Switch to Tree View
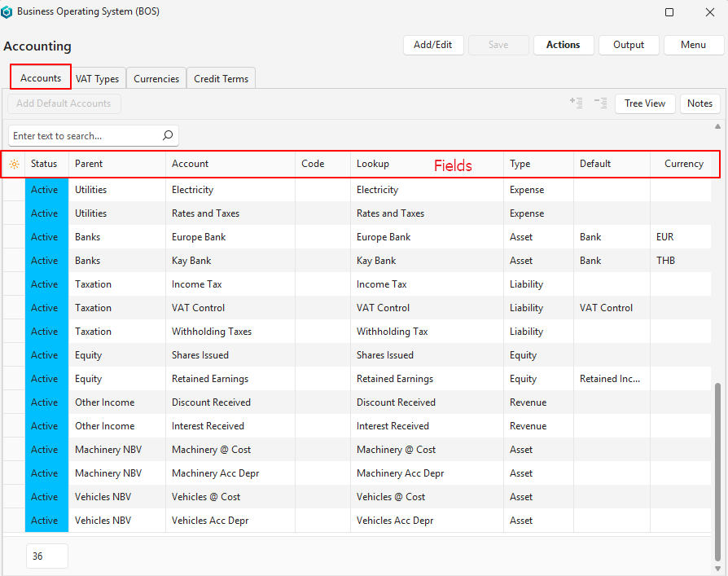 coord(645,103)
